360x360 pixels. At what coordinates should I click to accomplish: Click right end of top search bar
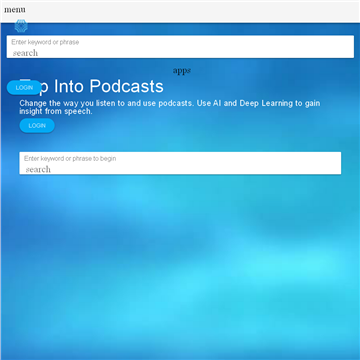pyautogui.click(x=347, y=47)
